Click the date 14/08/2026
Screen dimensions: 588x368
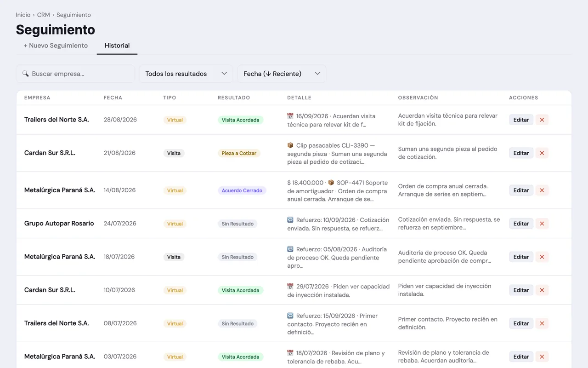click(119, 190)
